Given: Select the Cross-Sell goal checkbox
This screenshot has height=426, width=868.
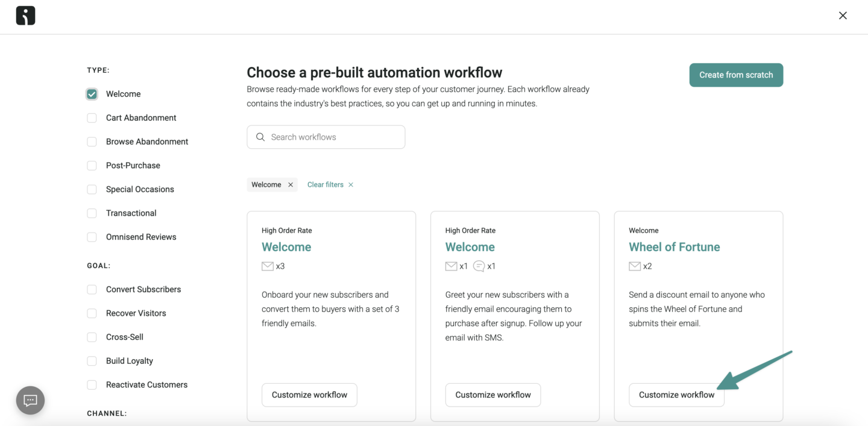Looking at the screenshot, I should 92,337.
